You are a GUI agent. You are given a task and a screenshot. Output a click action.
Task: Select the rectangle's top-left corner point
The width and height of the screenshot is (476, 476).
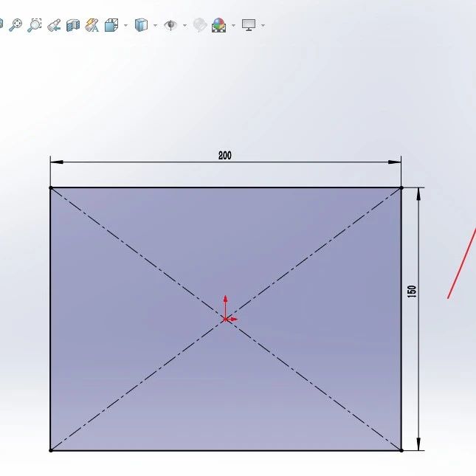coord(51,188)
